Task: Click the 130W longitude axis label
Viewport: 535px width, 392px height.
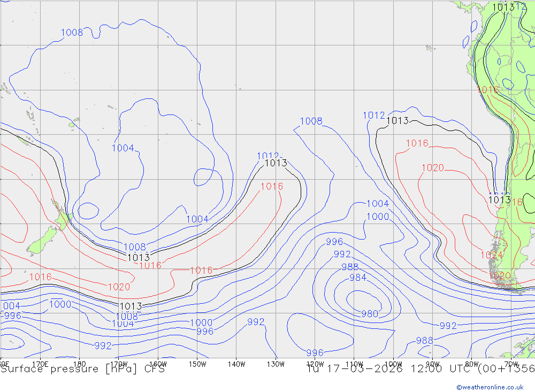Action: [276, 364]
